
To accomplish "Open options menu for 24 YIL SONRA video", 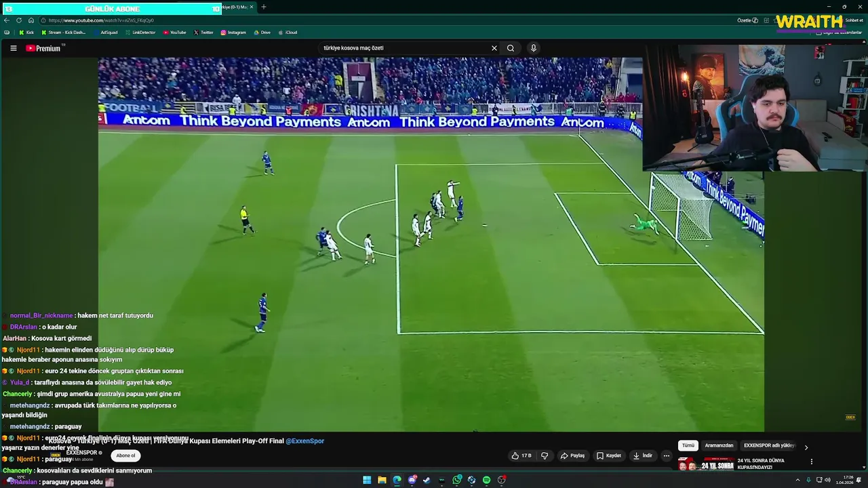I will coord(812,462).
